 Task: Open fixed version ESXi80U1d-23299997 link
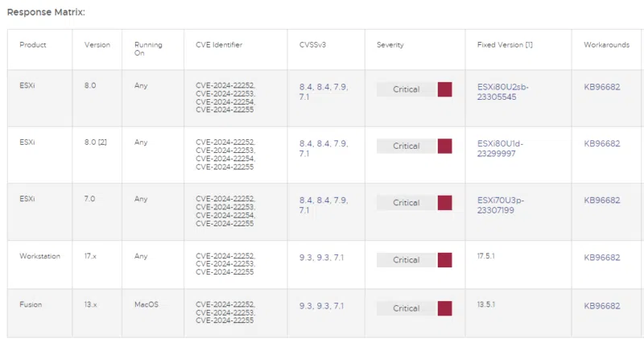pos(500,149)
